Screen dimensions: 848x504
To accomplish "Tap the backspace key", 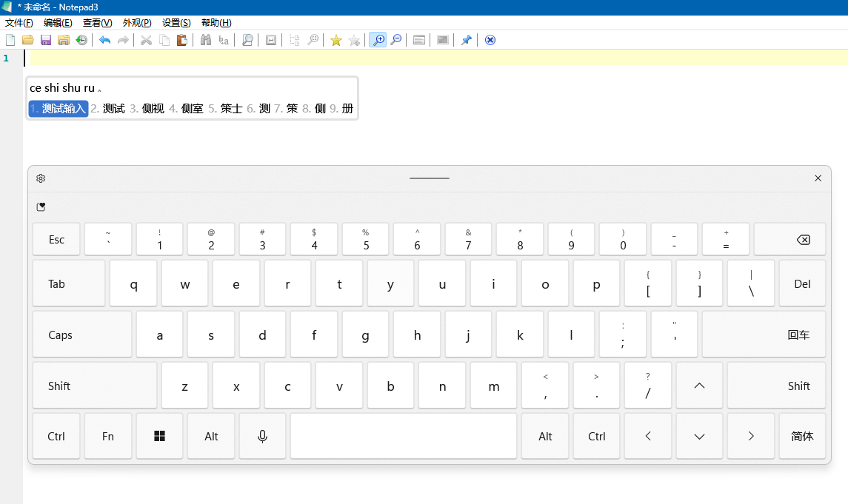I will [789, 239].
